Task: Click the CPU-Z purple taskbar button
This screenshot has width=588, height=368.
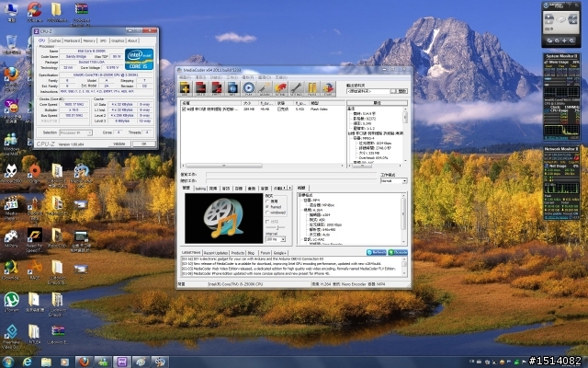Action: (122, 362)
